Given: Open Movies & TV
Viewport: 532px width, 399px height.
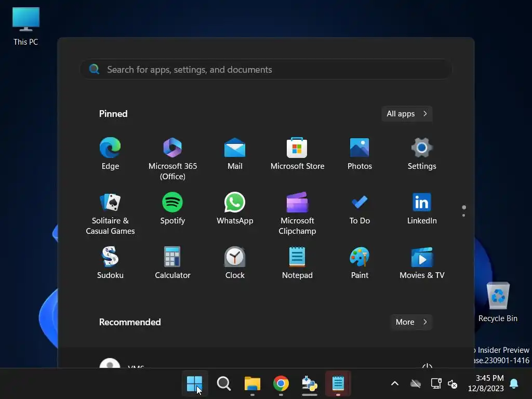Looking at the screenshot, I should (x=422, y=262).
